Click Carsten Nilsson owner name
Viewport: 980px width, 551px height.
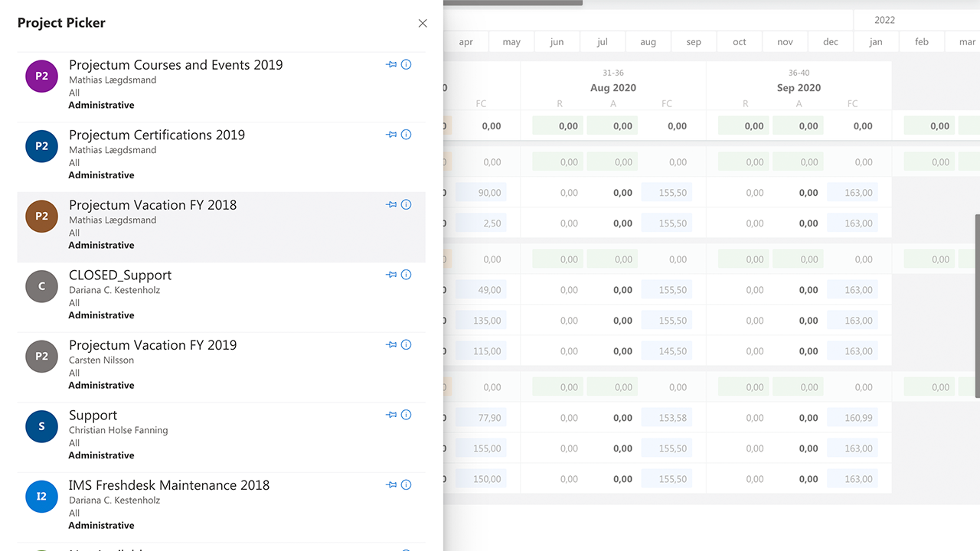(x=101, y=360)
